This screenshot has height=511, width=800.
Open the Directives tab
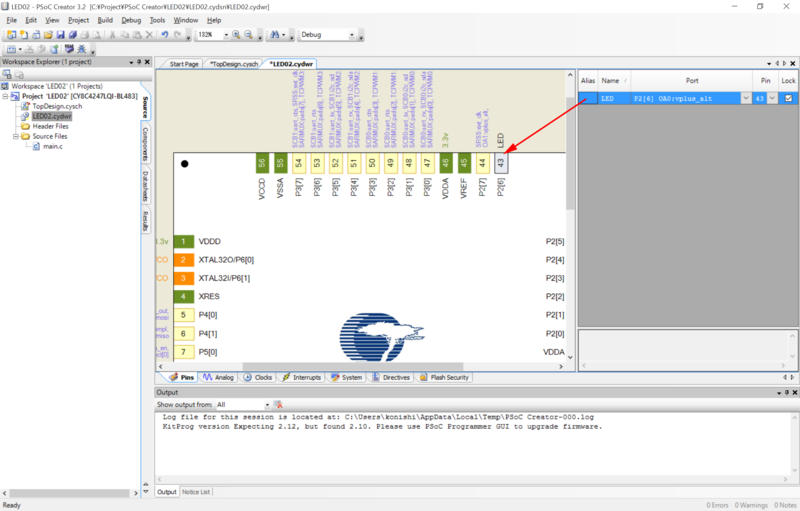point(391,377)
